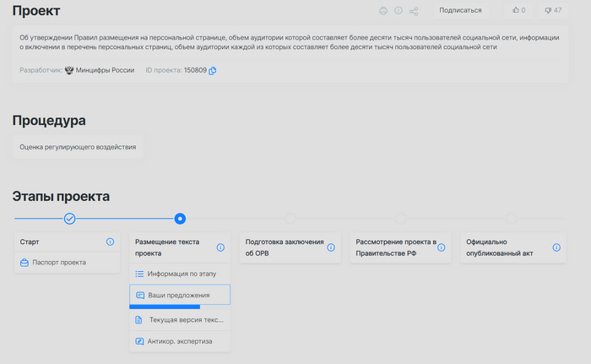Click the info icon next to the print icon
Screen dimensions: 591x364
click(x=399, y=11)
